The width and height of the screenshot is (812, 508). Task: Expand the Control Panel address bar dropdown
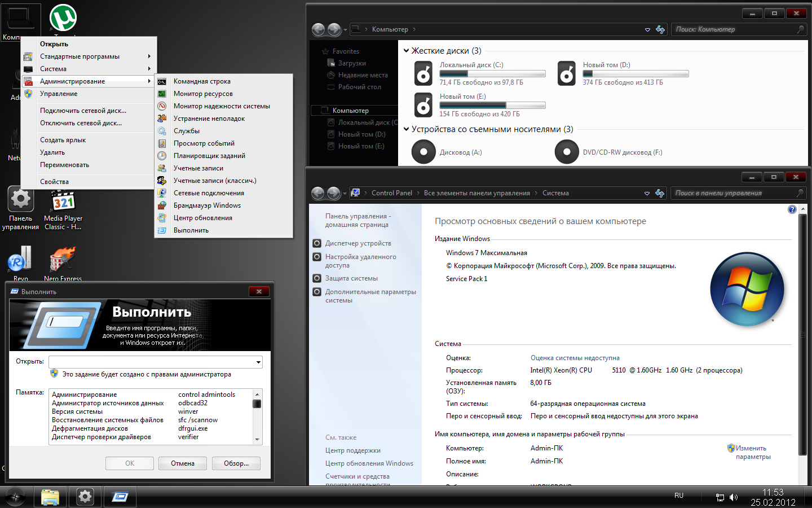(x=647, y=193)
